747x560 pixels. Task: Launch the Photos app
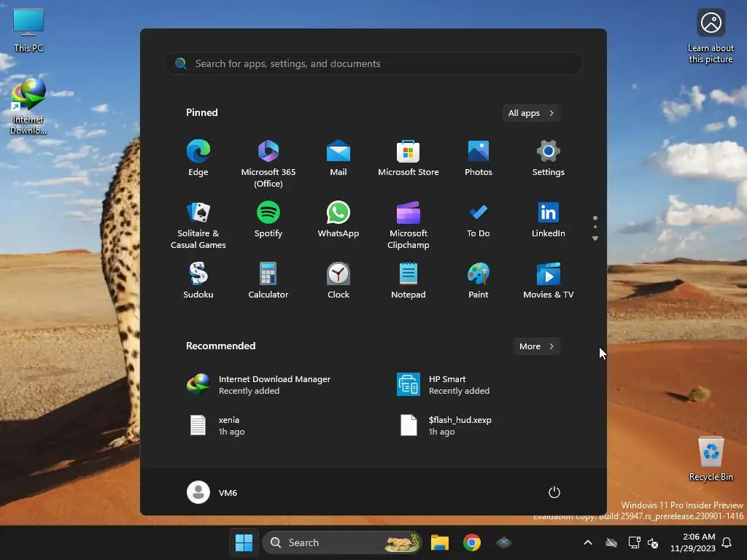pos(479,158)
